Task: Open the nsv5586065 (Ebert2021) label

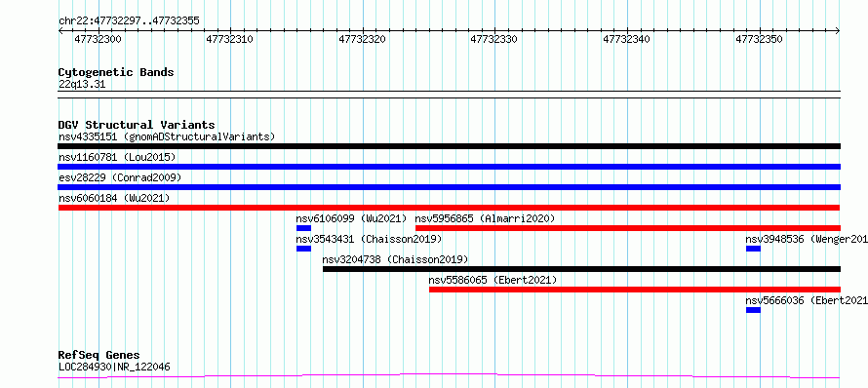Action: click(x=493, y=280)
